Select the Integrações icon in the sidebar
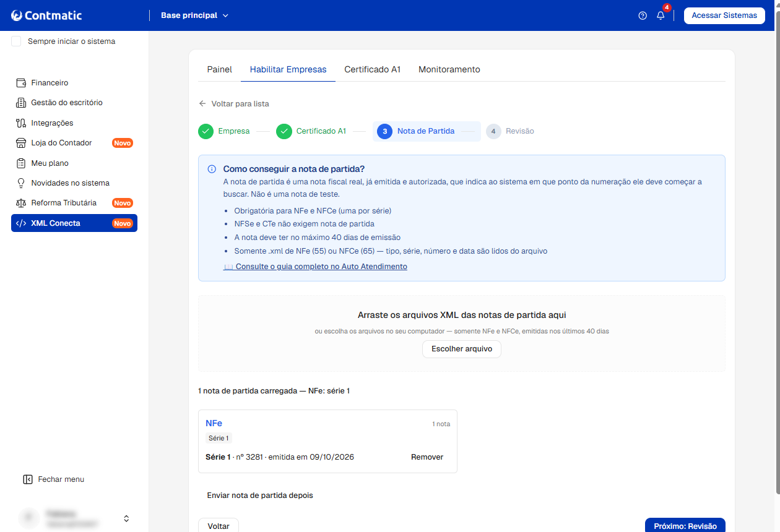 pos(20,123)
